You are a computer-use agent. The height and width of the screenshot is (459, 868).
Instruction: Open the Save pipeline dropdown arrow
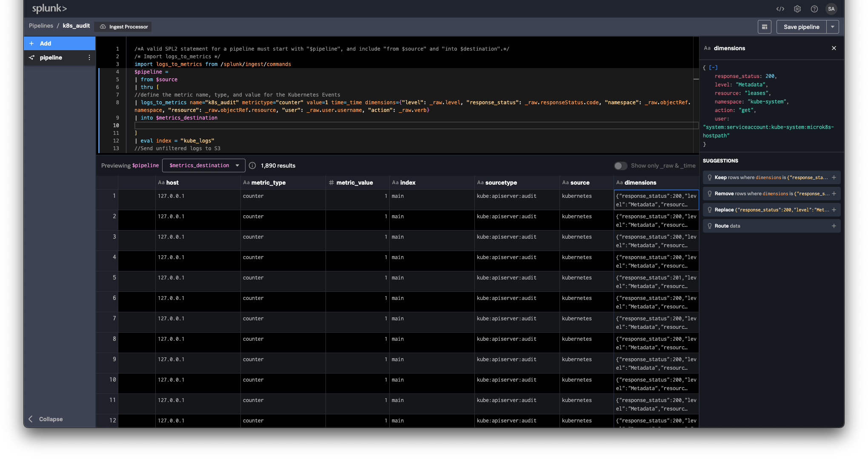click(833, 26)
